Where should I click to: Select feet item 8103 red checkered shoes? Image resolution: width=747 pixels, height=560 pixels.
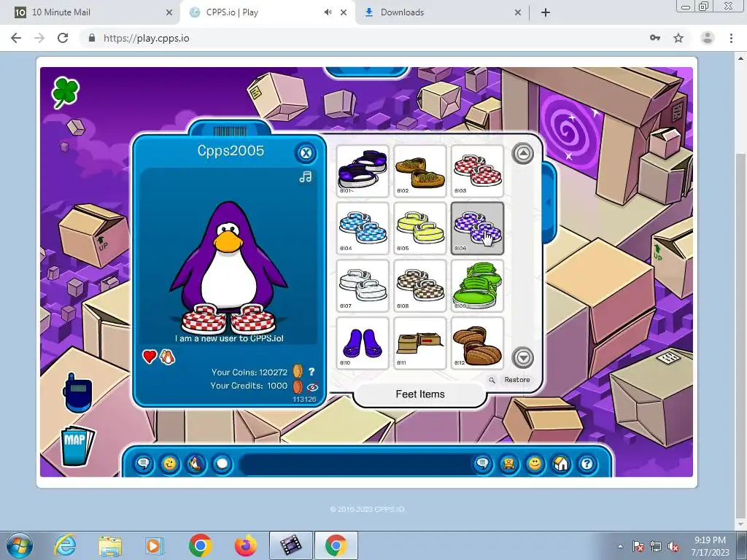[x=477, y=171]
